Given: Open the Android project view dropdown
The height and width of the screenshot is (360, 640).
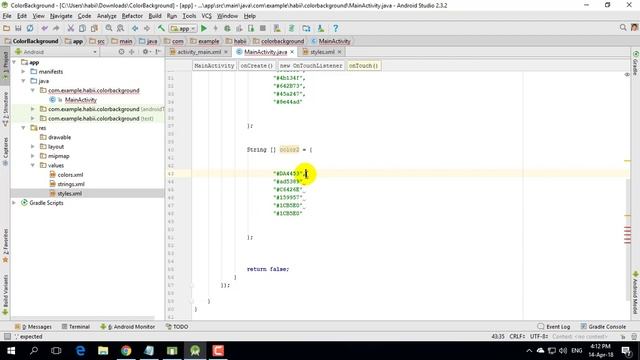Looking at the screenshot, I should click(x=56, y=52).
